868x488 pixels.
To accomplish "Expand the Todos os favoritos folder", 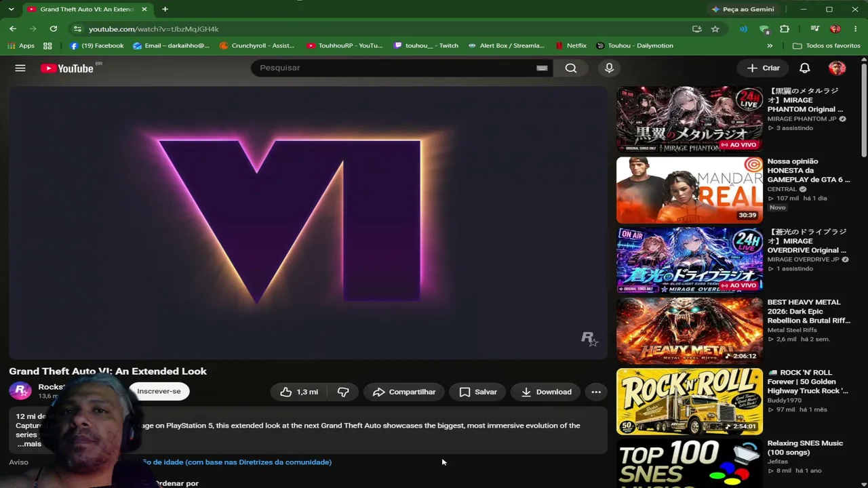I will (x=827, y=45).
